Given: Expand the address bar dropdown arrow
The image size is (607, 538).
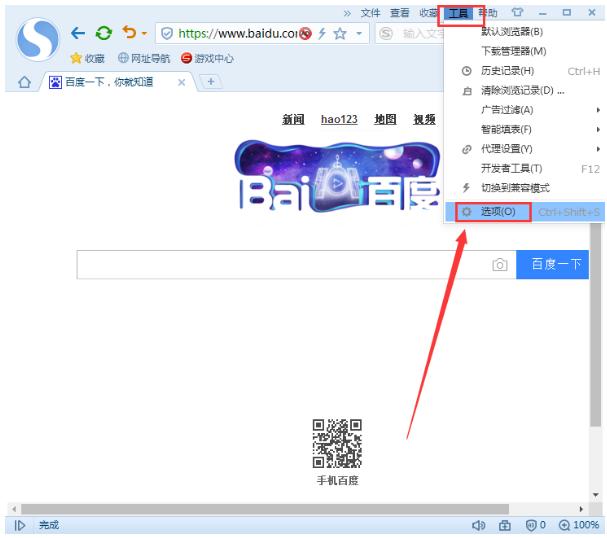Looking at the screenshot, I should 359,34.
